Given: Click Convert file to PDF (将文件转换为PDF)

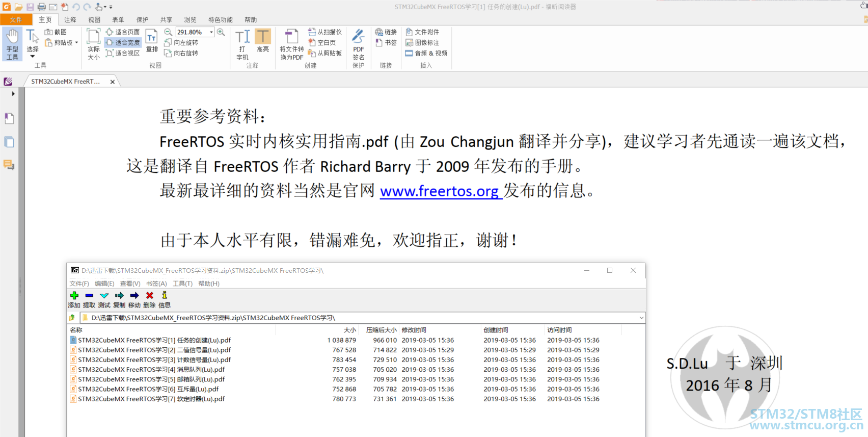Looking at the screenshot, I should click(x=291, y=44).
